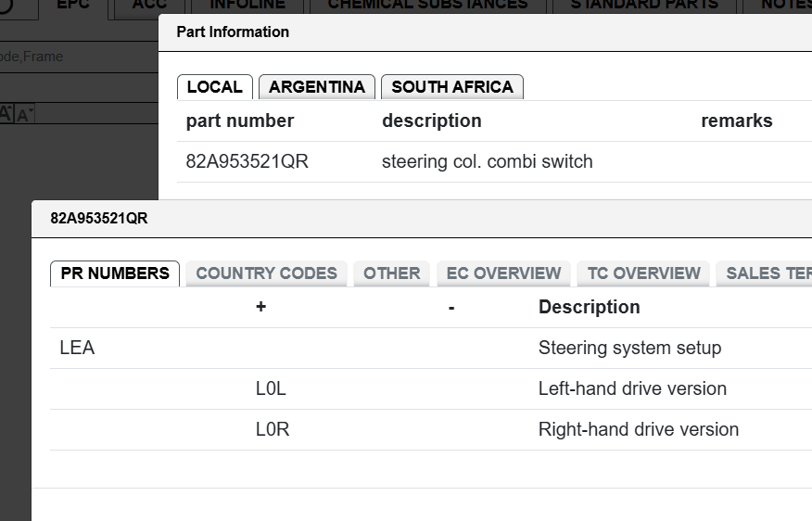Open the EC OVERVIEW tab
812x521 pixels.
point(503,273)
